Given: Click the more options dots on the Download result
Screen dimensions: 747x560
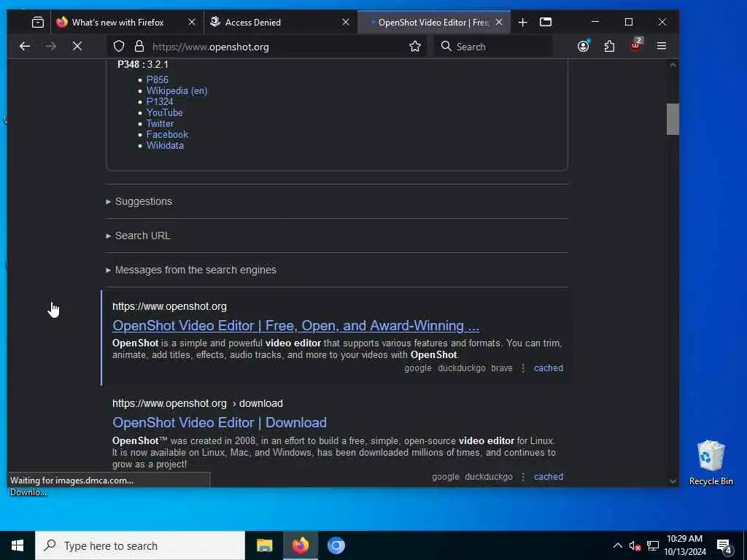Looking at the screenshot, I should 523,477.
